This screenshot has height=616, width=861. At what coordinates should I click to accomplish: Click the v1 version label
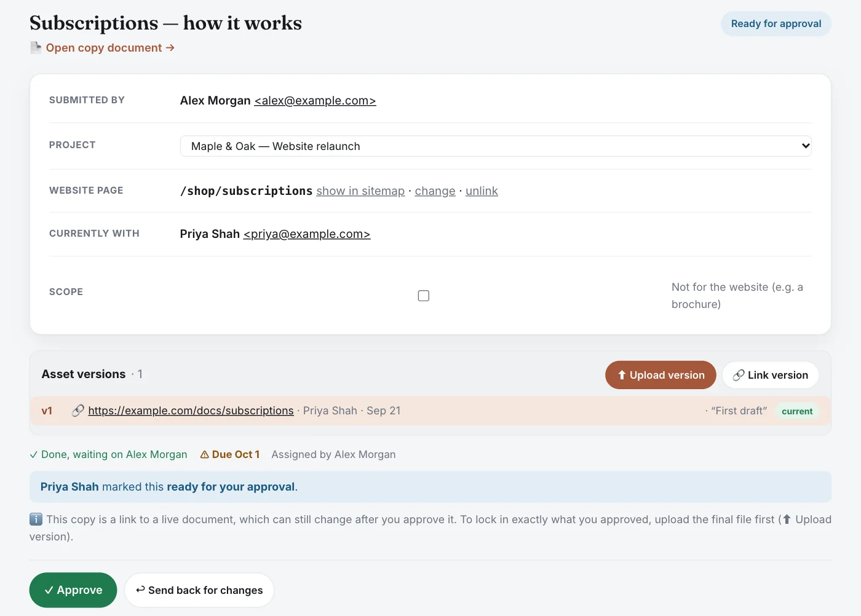coord(47,411)
